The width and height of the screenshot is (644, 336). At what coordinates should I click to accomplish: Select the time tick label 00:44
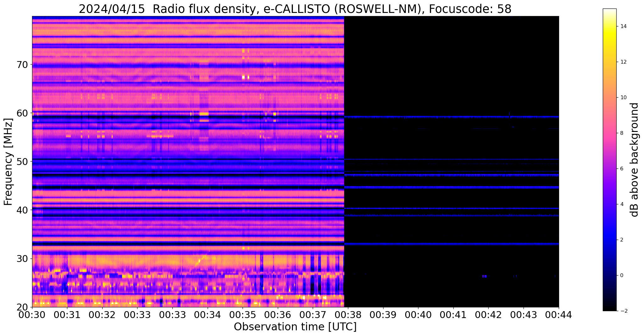[559, 315]
